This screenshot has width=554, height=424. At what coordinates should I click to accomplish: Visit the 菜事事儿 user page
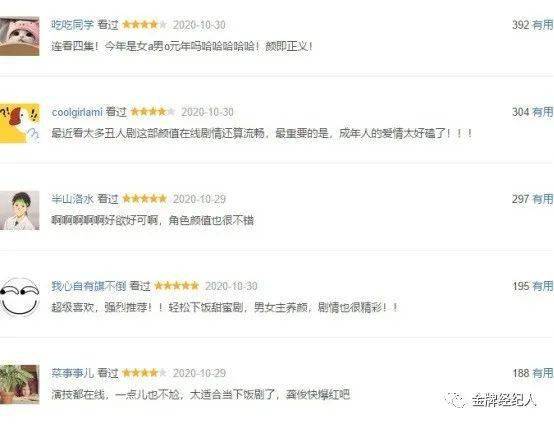coord(72,373)
